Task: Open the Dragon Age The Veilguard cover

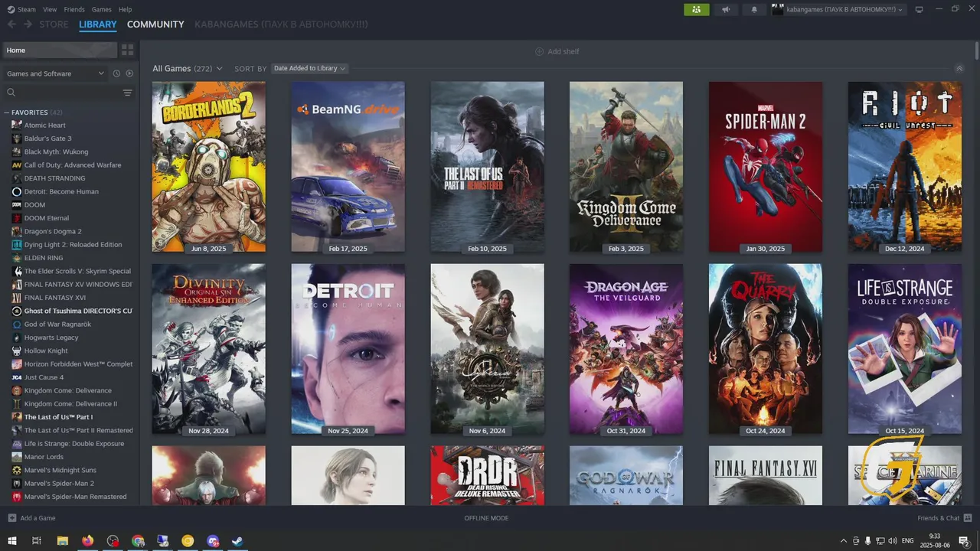Action: click(x=626, y=349)
